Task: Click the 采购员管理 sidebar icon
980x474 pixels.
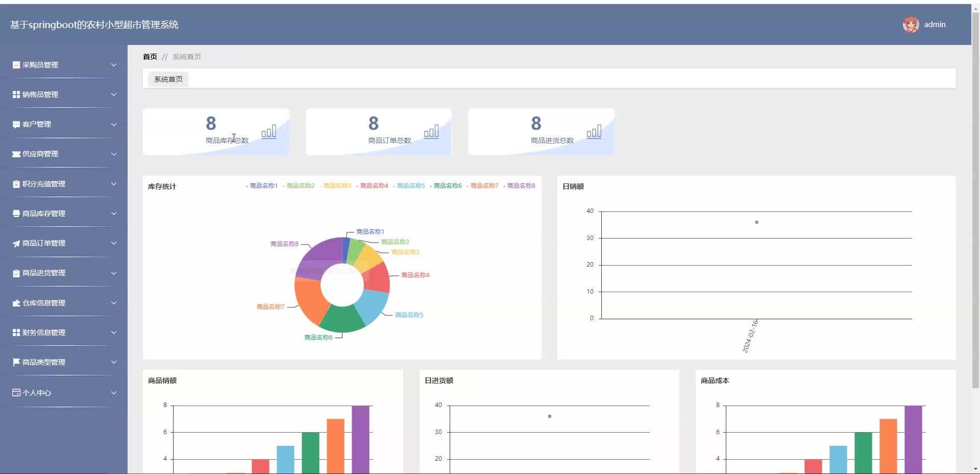Action: tap(16, 65)
